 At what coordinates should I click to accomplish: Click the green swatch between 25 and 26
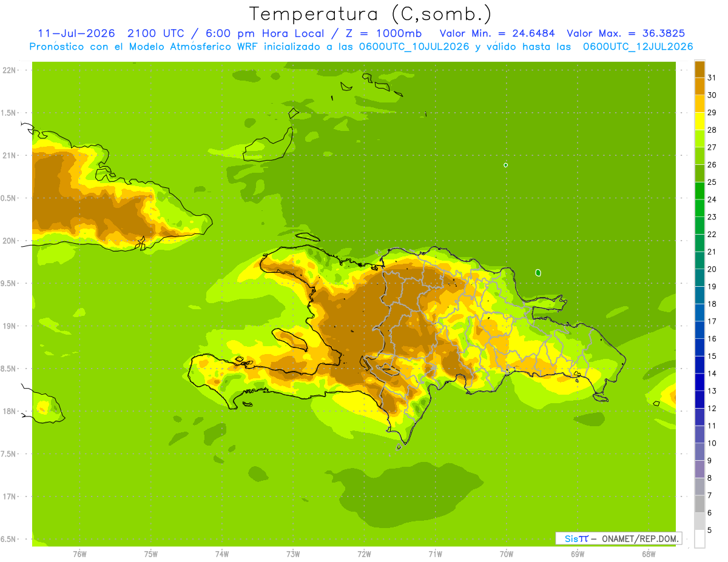(x=699, y=173)
